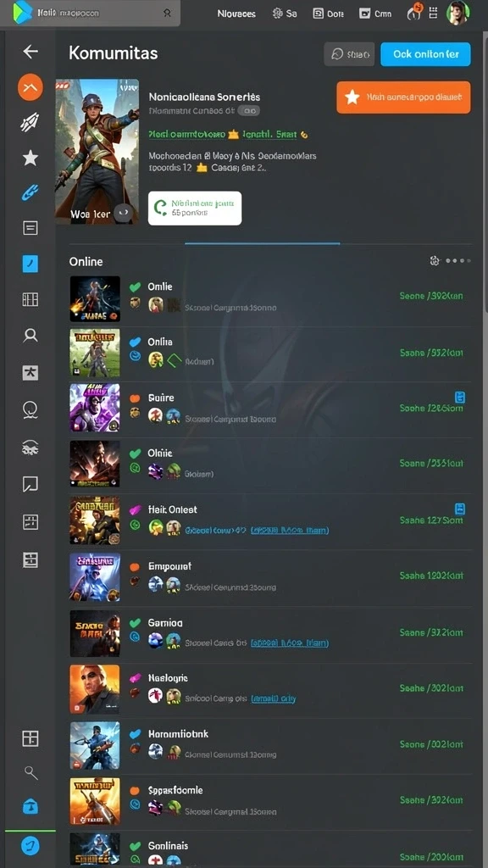Open the Sa settings item in top bar
Image resolution: width=488 pixels, height=868 pixels.
(x=285, y=14)
